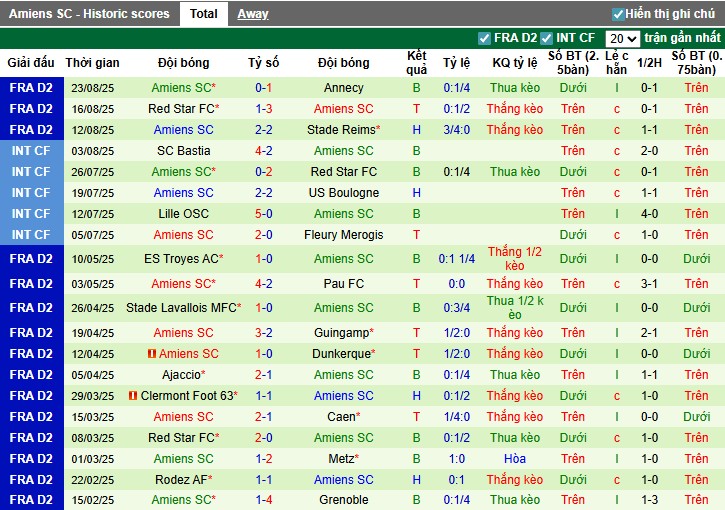Click red card icon beside Amiens SC, 12/04/25
Image resolution: width=725 pixels, height=510 pixels.
[152, 354]
